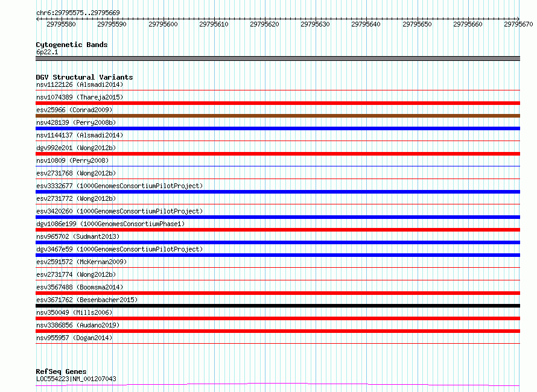
Task: Click ruler position 29795640
Action: [x=366, y=24]
